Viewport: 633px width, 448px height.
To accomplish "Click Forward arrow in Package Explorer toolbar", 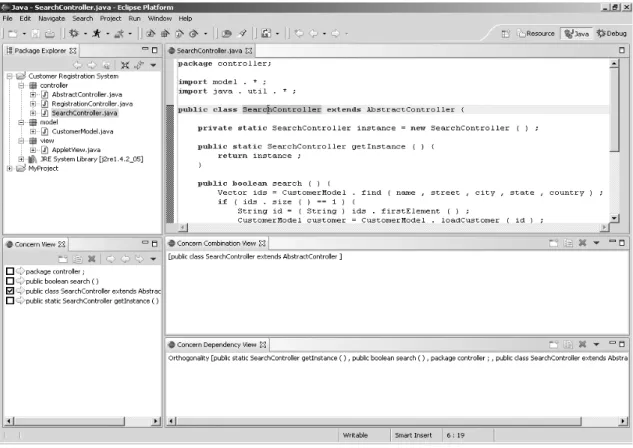I will 92,65.
